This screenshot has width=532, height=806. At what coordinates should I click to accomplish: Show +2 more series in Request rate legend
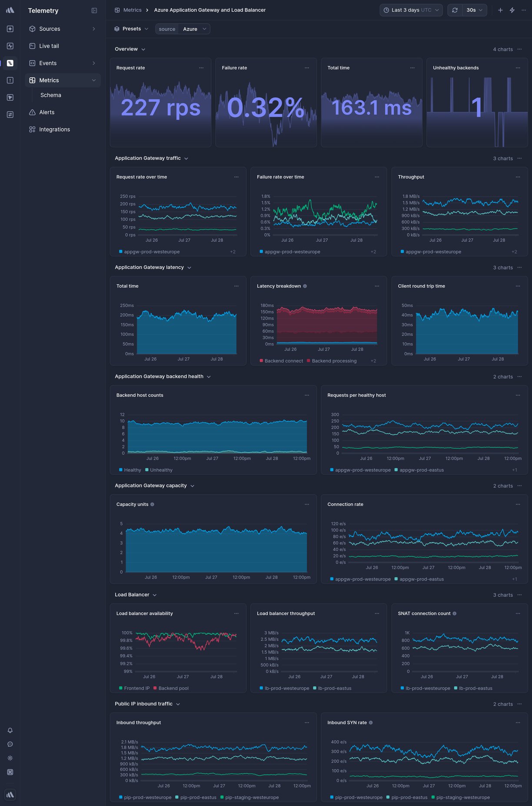(233, 252)
